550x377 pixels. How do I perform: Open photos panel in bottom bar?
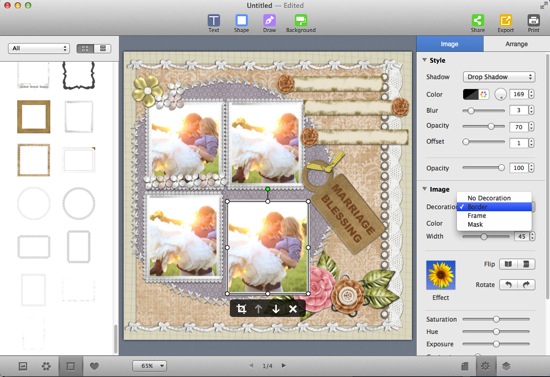tap(23, 366)
